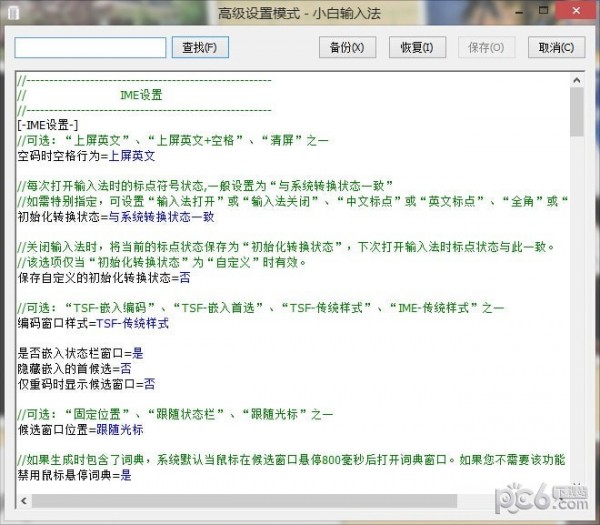The image size is (600, 525).
Task: Click the line 隐藏嵌入的首候选=否
Action: 75,368
